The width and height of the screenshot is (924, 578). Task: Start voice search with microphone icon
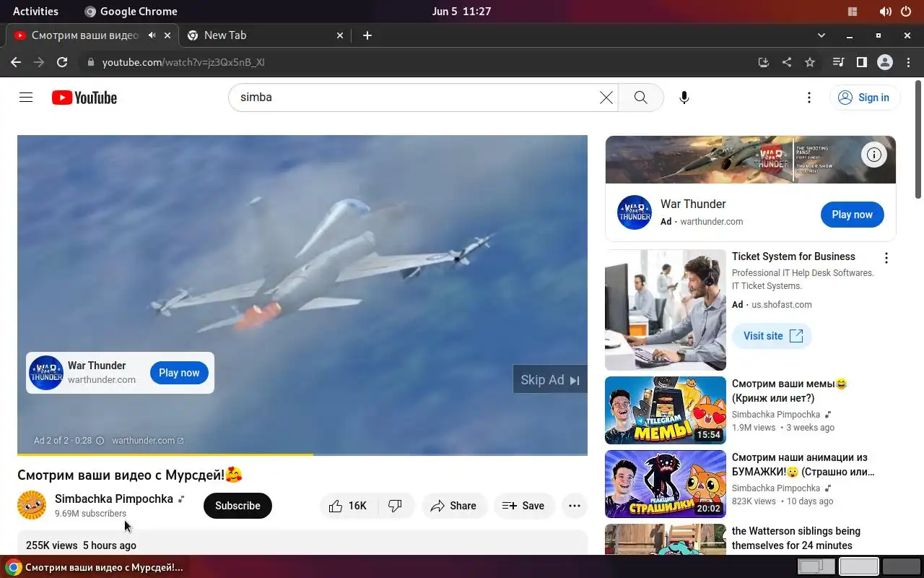pos(684,98)
